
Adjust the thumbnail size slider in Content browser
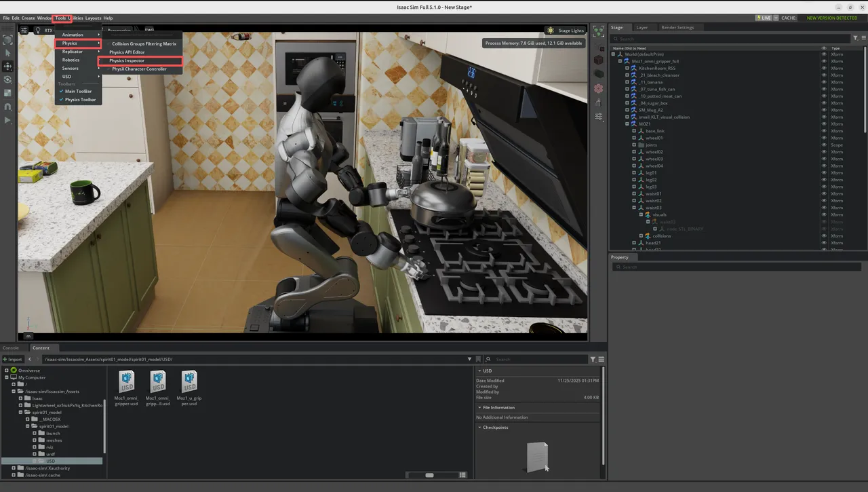429,475
